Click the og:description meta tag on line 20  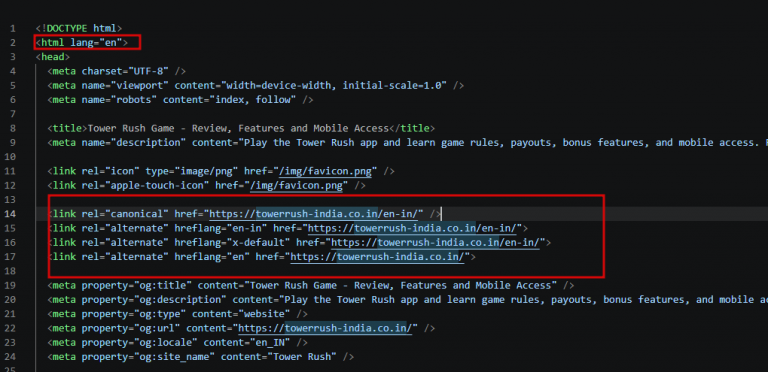click(x=408, y=300)
